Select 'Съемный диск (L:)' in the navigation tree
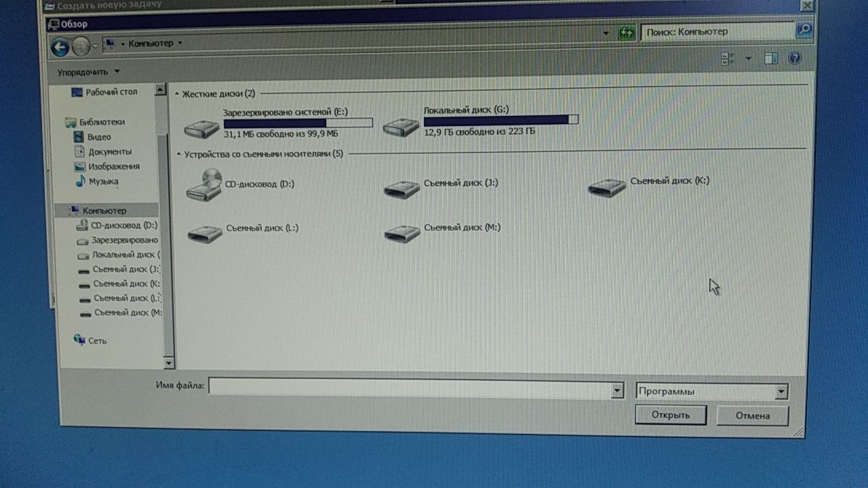Viewport: 868px width, 488px height. pyautogui.click(x=120, y=298)
